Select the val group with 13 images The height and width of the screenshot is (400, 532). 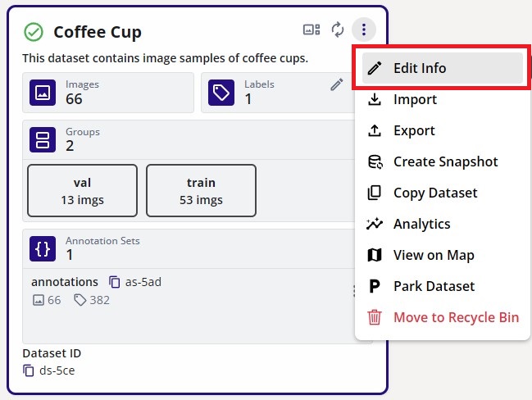[82, 191]
